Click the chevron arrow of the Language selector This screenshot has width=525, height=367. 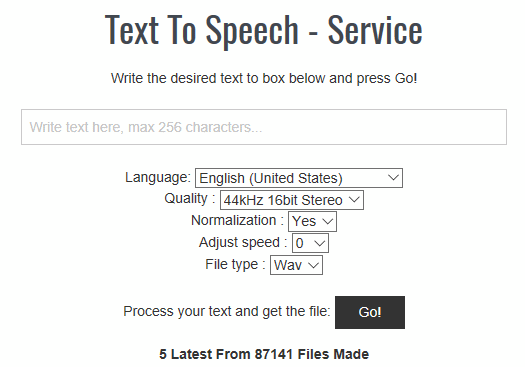click(x=393, y=177)
